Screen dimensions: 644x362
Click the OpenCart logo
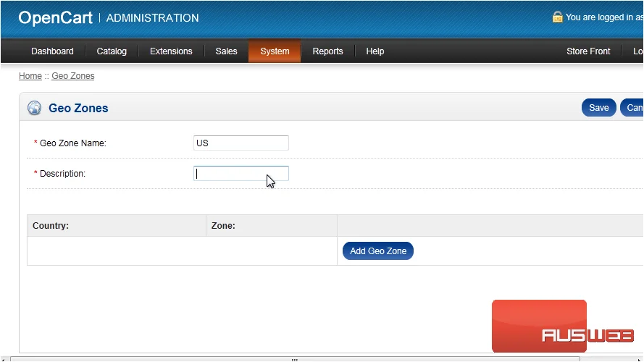tap(56, 17)
